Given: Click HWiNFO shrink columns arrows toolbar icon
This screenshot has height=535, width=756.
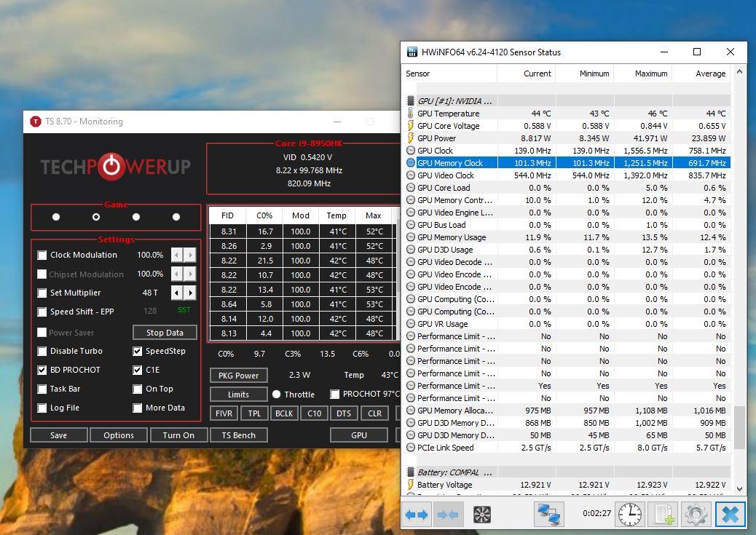Looking at the screenshot, I should pyautogui.click(x=448, y=515).
